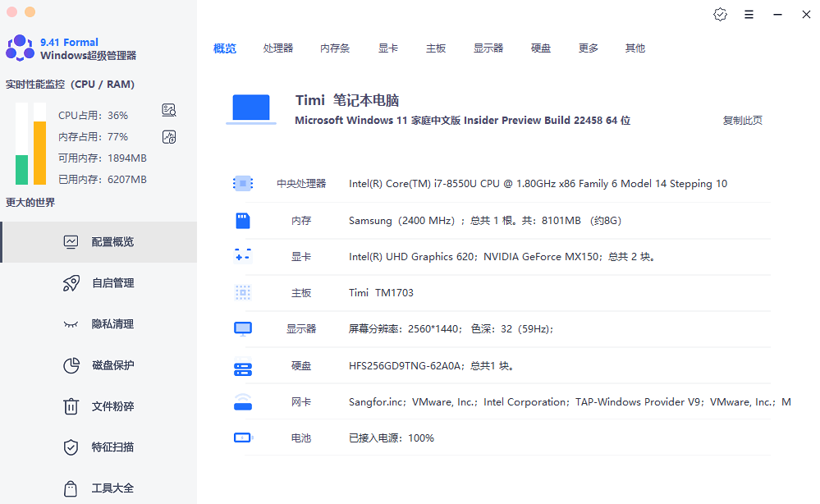Click the 特征扫描 shield icon
820x504 pixels.
tap(71, 447)
